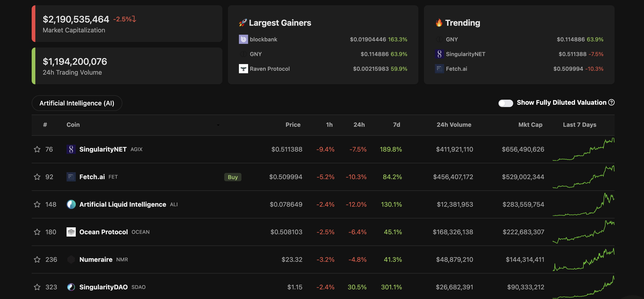This screenshot has width=644, height=299.
Task: Star Numeraire as a favorite
Action: 37,260
